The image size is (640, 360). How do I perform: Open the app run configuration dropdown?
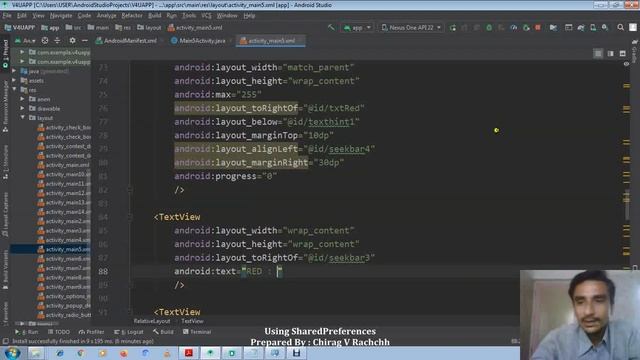[x=358, y=27]
